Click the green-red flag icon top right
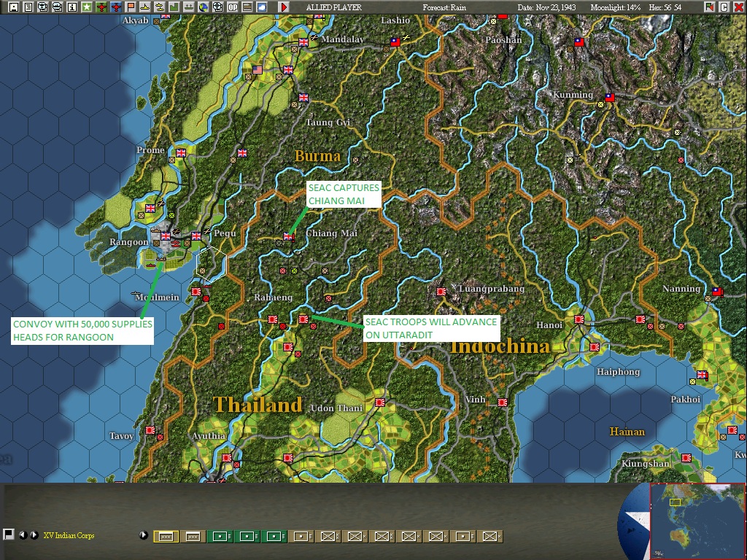747x560 pixels. point(709,7)
